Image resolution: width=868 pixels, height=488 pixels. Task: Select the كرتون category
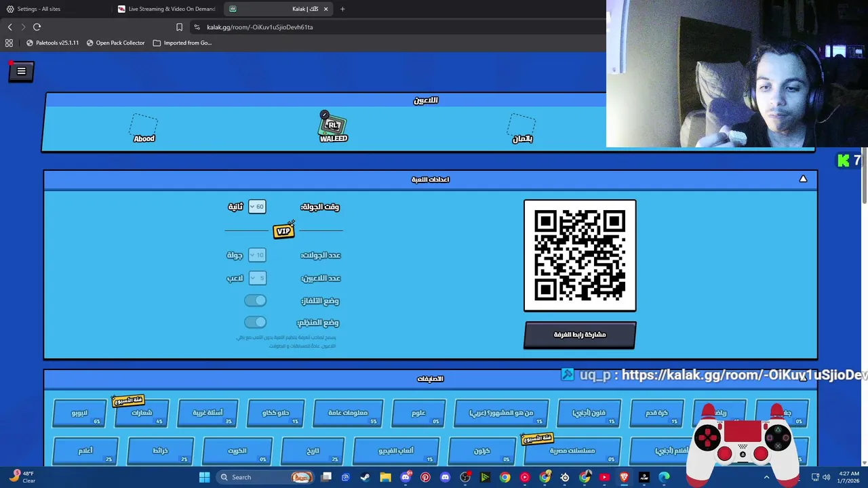point(481,451)
